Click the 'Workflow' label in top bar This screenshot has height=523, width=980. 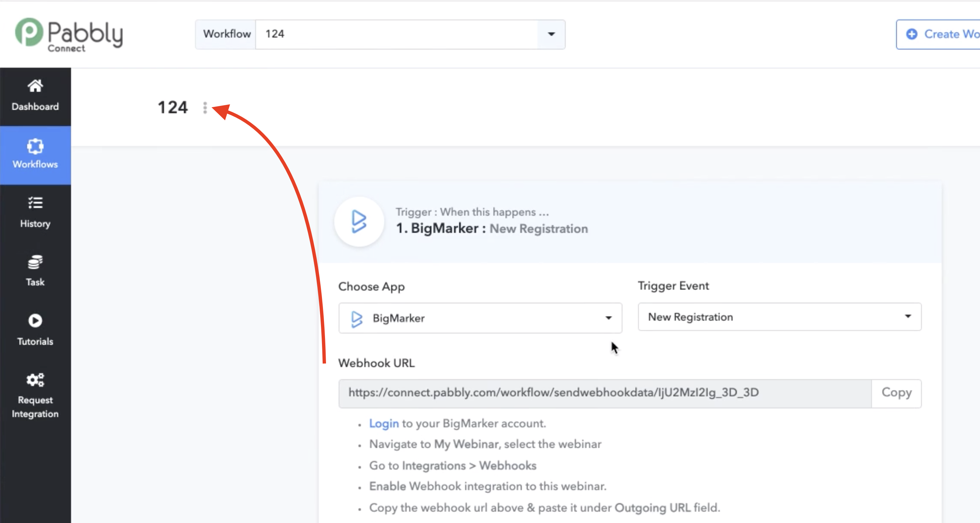227,34
